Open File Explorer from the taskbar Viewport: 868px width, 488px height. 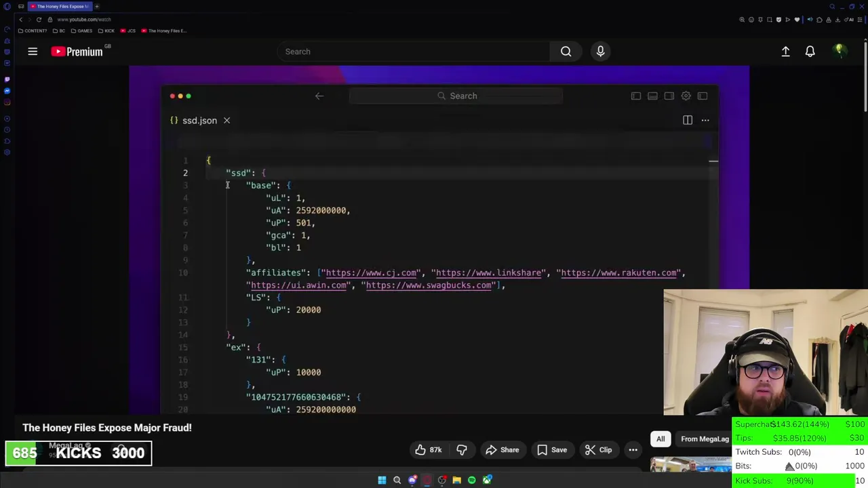click(457, 481)
